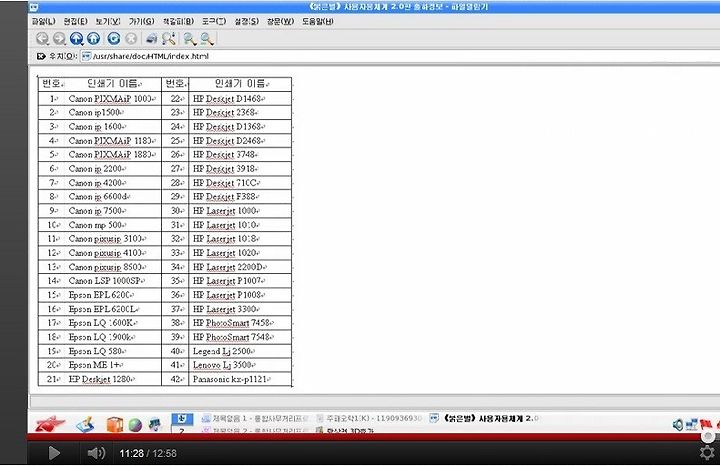
Task: Select the Epson ME 1+ cell
Action: click(x=112, y=365)
